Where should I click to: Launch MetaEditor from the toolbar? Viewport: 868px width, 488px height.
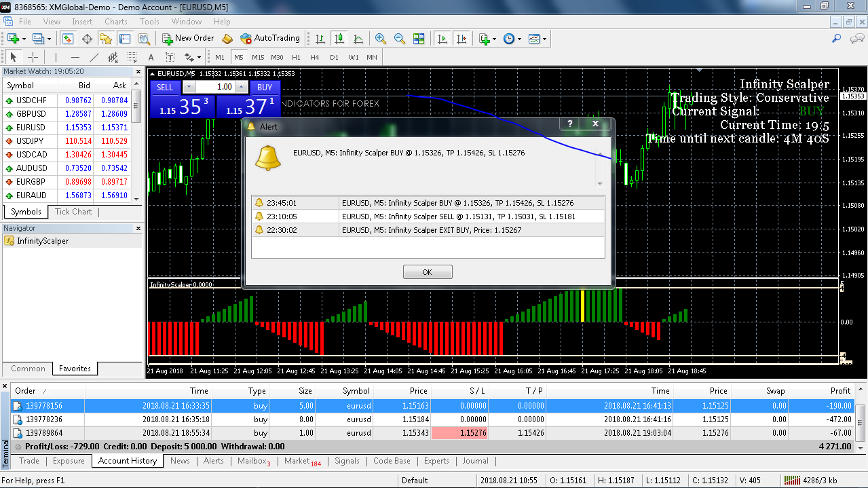pyautogui.click(x=227, y=39)
